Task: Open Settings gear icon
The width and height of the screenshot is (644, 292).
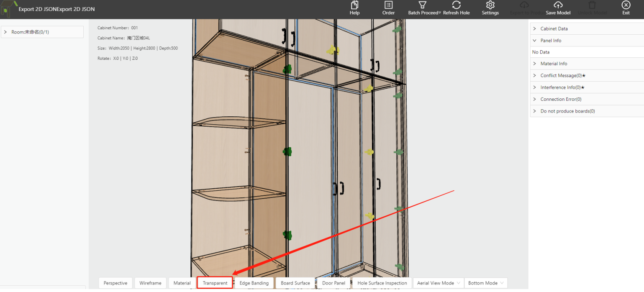Action: [x=490, y=5]
